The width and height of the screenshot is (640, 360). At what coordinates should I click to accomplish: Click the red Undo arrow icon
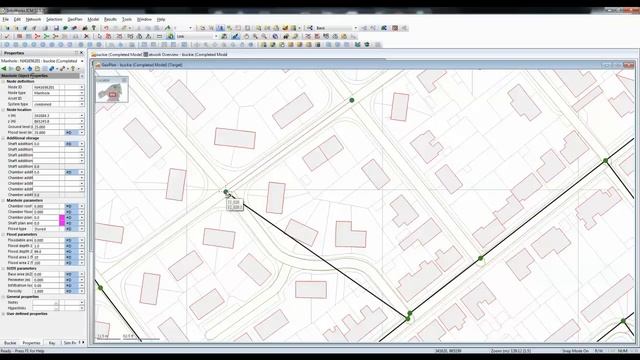(x=106, y=28)
